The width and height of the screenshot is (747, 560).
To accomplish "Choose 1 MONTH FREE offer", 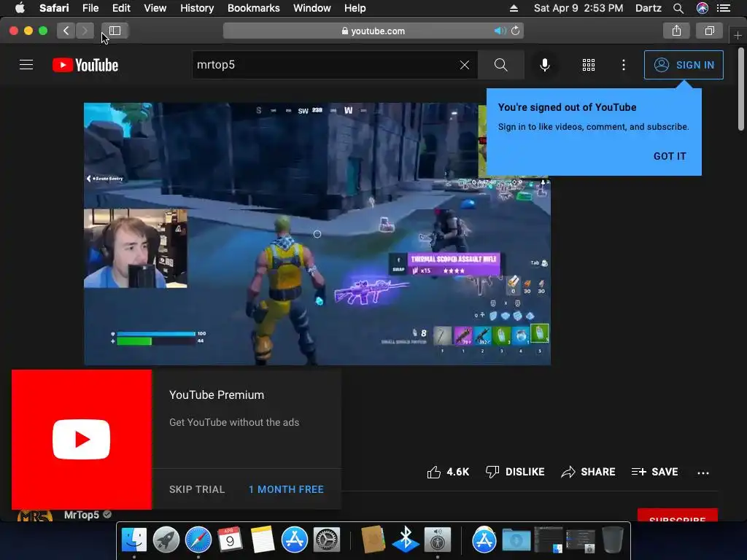I will (286, 489).
